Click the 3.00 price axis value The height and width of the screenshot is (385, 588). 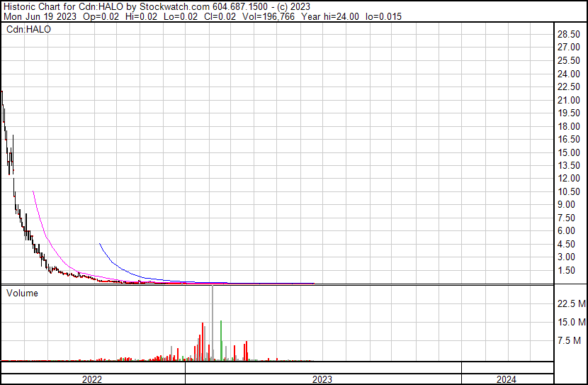coord(566,257)
